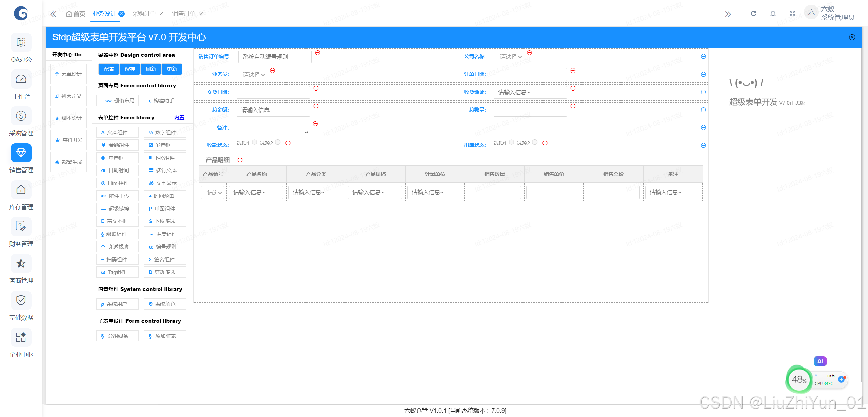The height and width of the screenshot is (417, 868).
Task: Select 选项1 radio for 出库状态
Action: point(512,142)
